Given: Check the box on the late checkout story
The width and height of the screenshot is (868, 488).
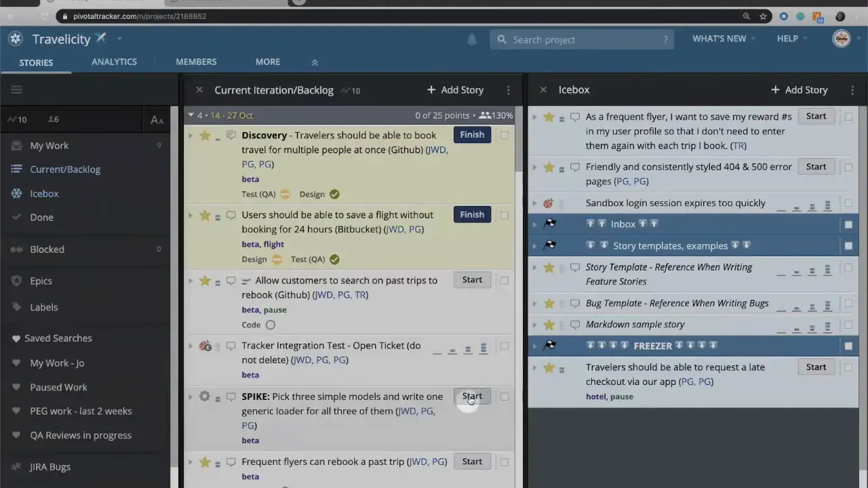Looking at the screenshot, I should click(x=848, y=367).
